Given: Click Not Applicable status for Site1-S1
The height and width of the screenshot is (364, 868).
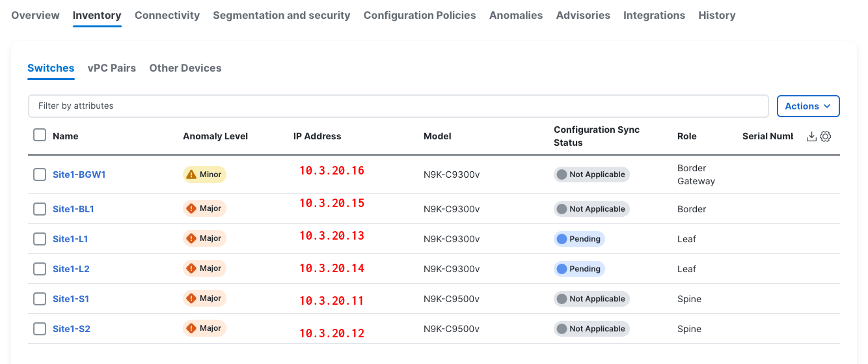Looking at the screenshot, I should (x=591, y=299).
